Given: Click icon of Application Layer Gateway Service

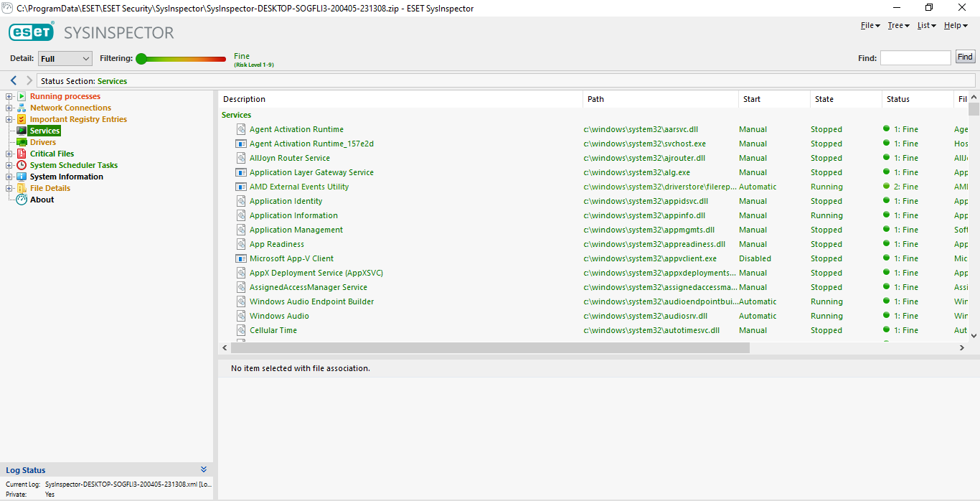Looking at the screenshot, I should click(242, 172).
